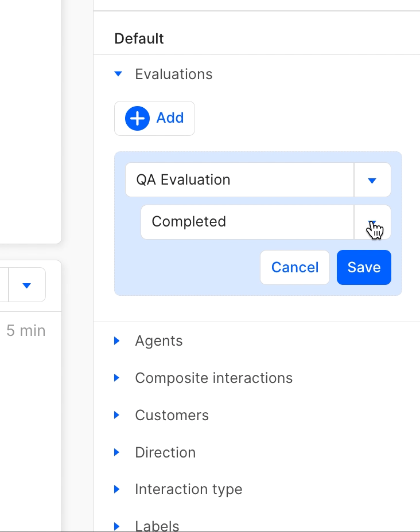Expand the Customers filter arrow
Screen dimensions: 420x532
coord(117,415)
